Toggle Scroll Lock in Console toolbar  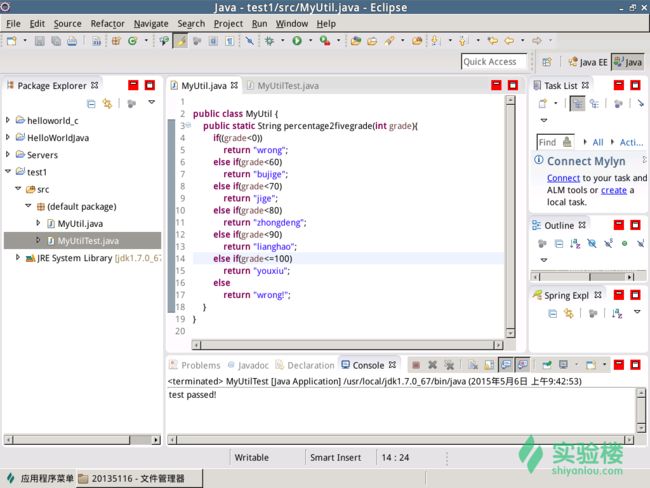click(x=489, y=365)
